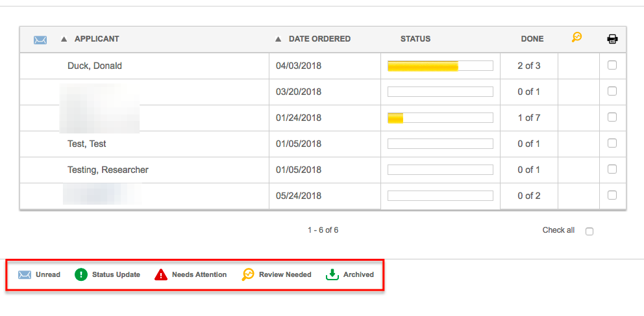Viewport: 644px width, 316px height.
Task: Click Duck, Donald's yellow progress bar
Action: pyautogui.click(x=440, y=66)
